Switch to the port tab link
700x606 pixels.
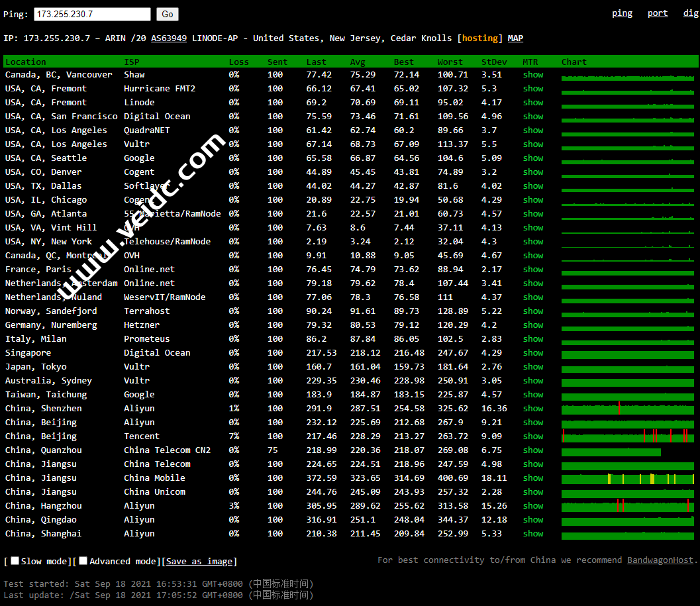tap(657, 13)
